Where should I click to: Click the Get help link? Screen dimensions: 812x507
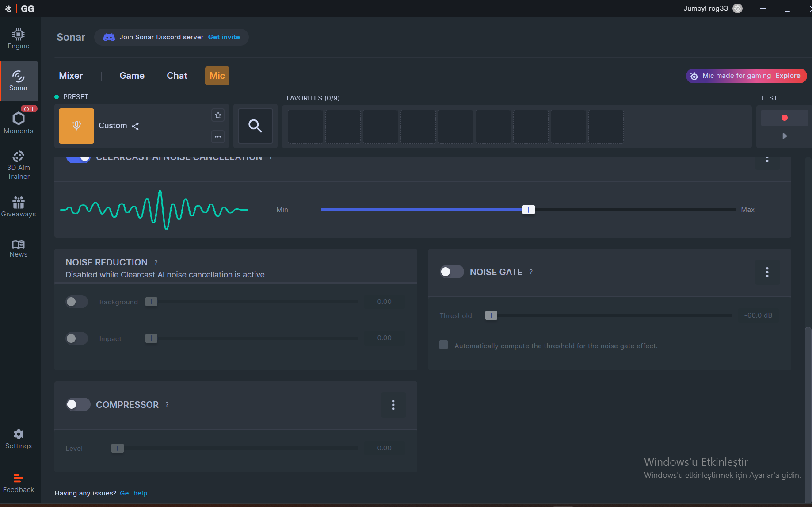(133, 493)
